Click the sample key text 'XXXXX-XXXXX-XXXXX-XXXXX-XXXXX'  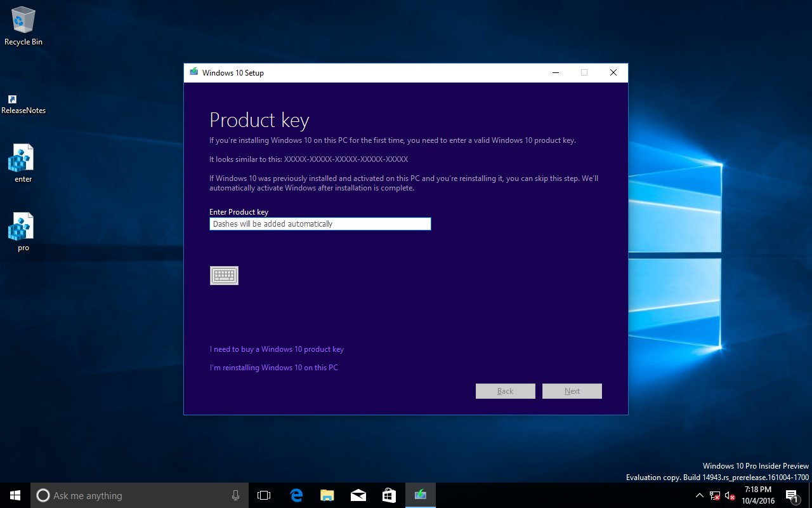point(346,159)
